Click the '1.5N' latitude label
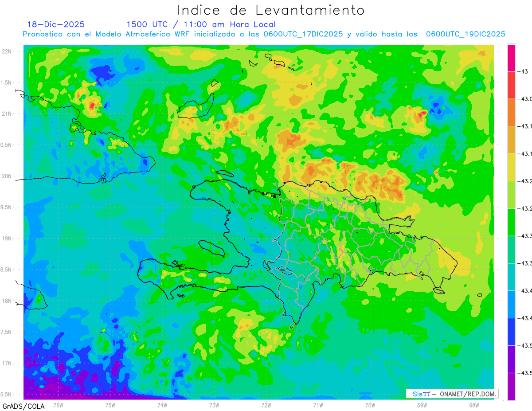The width and height of the screenshot is (532, 411). click(x=7, y=82)
